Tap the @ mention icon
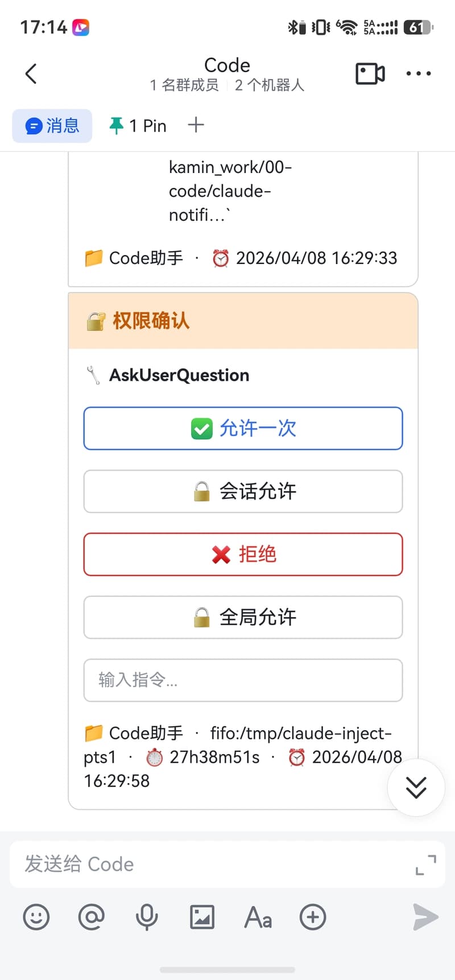This screenshot has width=455, height=980. (x=91, y=917)
